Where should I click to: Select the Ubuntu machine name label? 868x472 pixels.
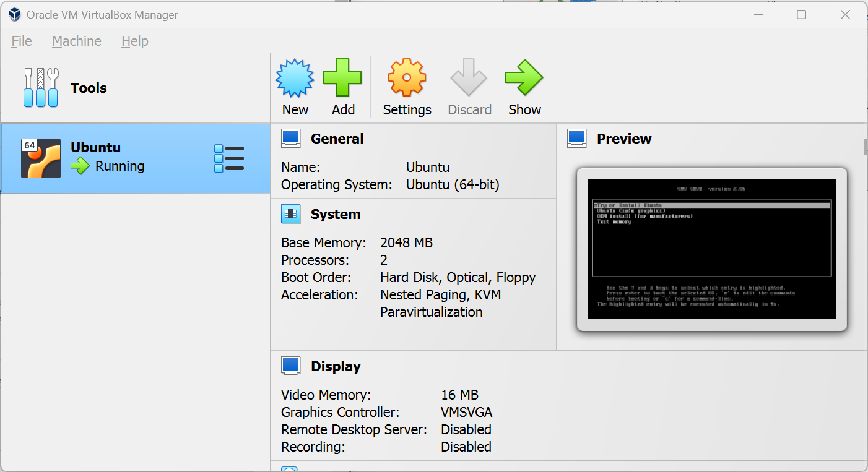(x=96, y=147)
